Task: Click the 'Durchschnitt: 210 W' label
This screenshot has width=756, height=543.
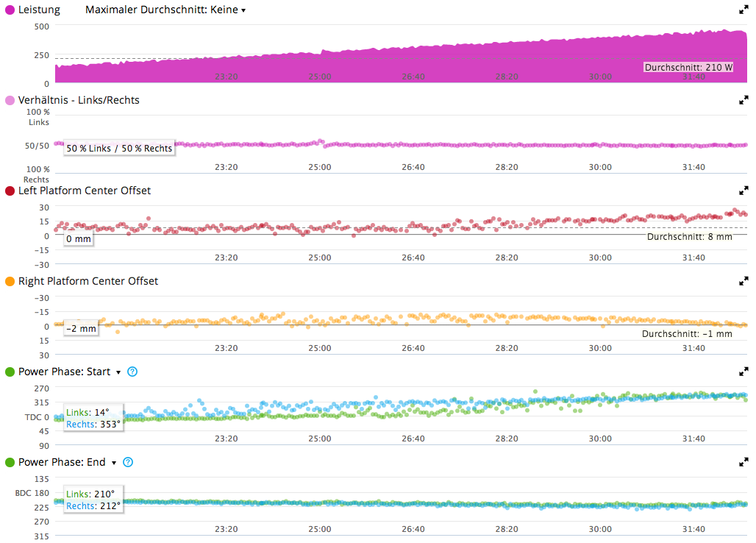Action: coord(688,67)
